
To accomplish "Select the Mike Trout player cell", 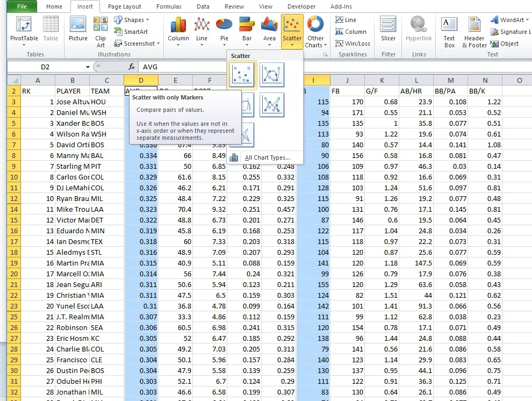I will (x=72, y=209).
